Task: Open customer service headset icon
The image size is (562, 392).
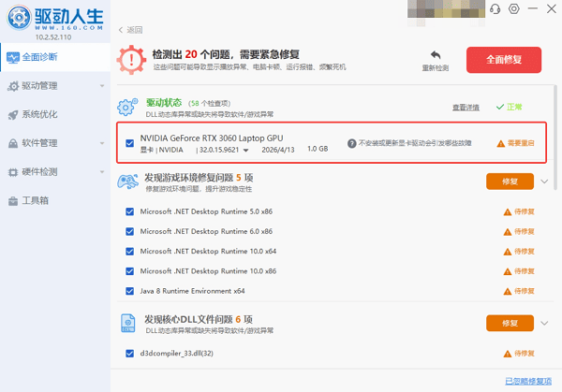Action: (495, 8)
